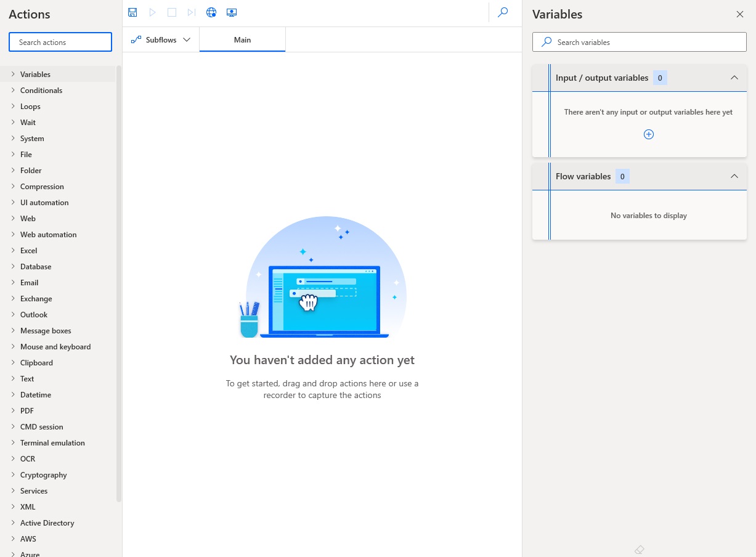Image resolution: width=756 pixels, height=557 pixels.
Task: Switch to the Main tab
Action: (242, 39)
